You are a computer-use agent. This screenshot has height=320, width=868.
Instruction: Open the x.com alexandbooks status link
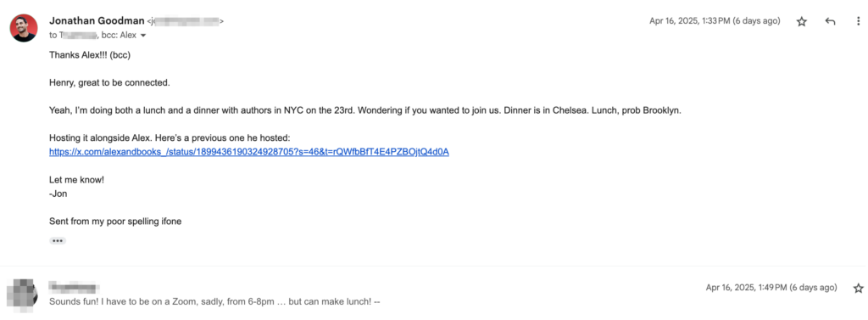click(248, 151)
